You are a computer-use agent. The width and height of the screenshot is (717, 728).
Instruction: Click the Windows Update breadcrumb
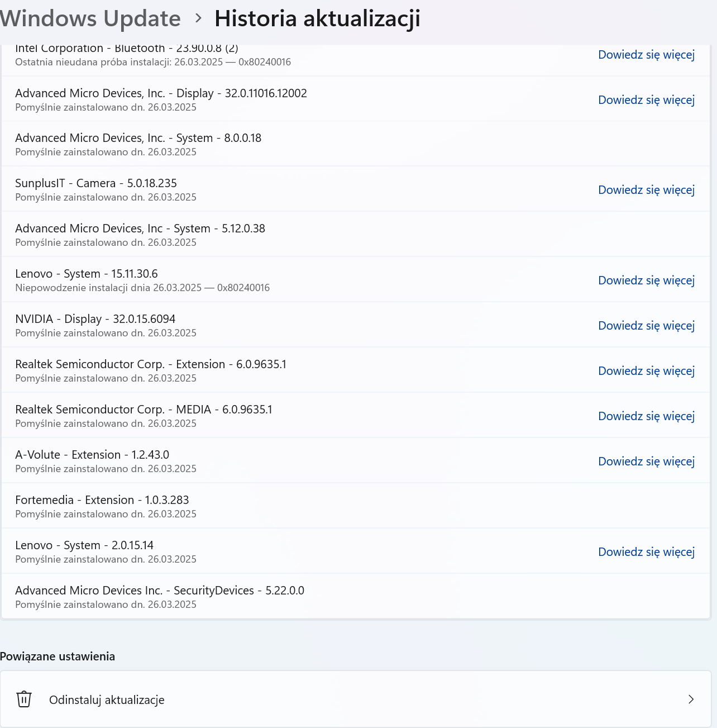tap(90, 19)
